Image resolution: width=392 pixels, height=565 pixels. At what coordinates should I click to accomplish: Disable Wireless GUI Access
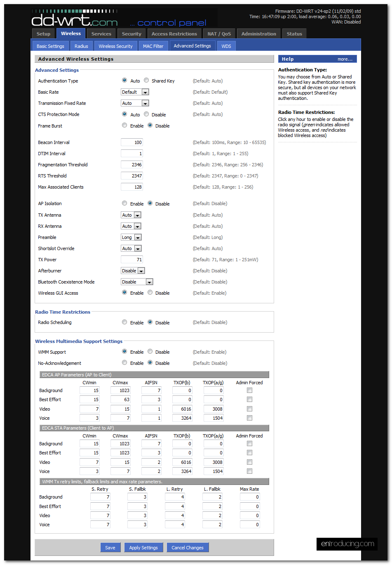pos(150,293)
